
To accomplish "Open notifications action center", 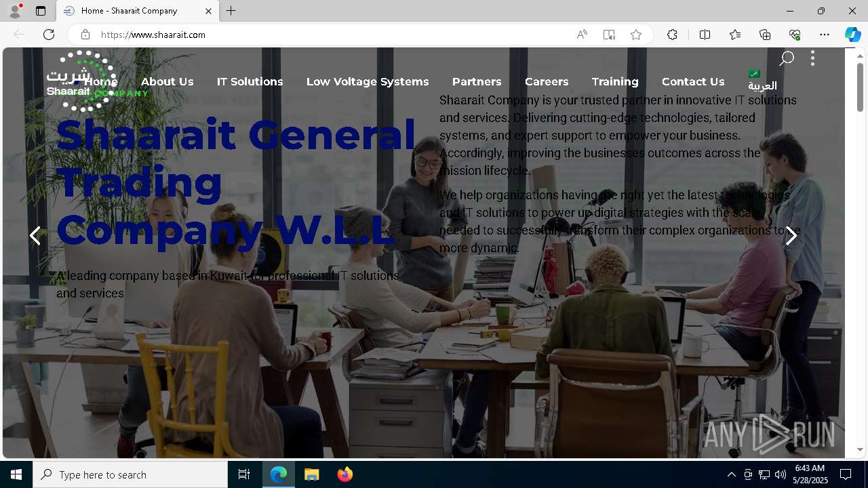I will pos(846,474).
